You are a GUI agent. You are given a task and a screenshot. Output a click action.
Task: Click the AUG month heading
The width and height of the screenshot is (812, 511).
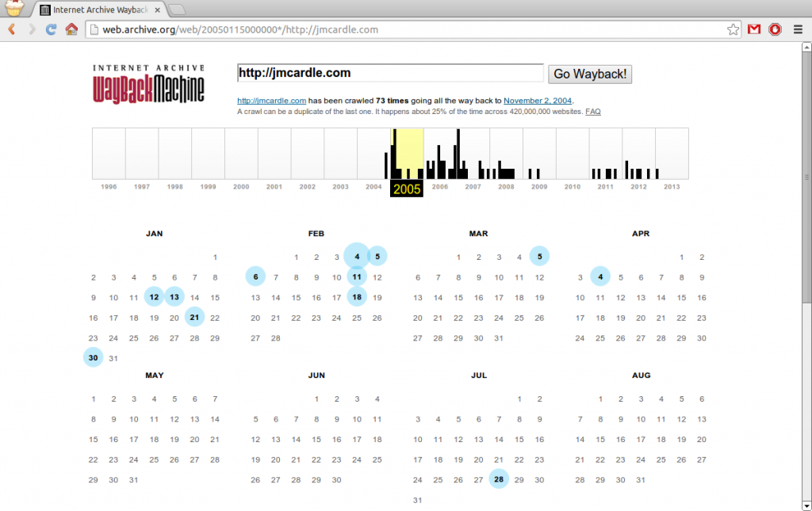click(x=641, y=375)
